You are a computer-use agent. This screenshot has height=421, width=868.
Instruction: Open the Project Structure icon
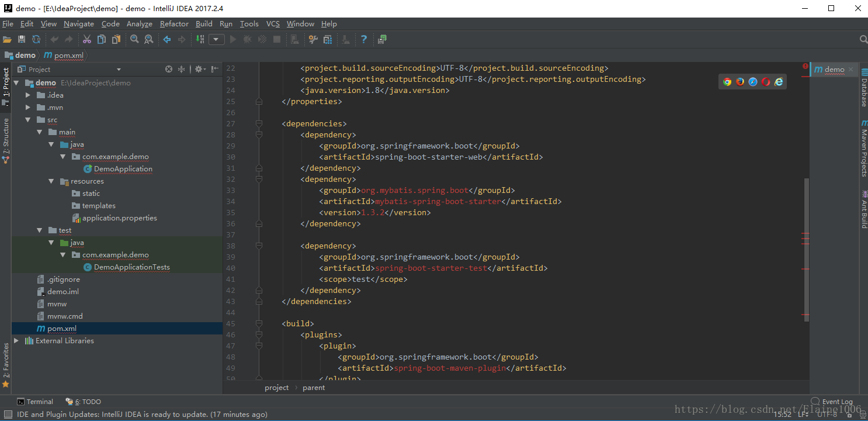(x=328, y=39)
